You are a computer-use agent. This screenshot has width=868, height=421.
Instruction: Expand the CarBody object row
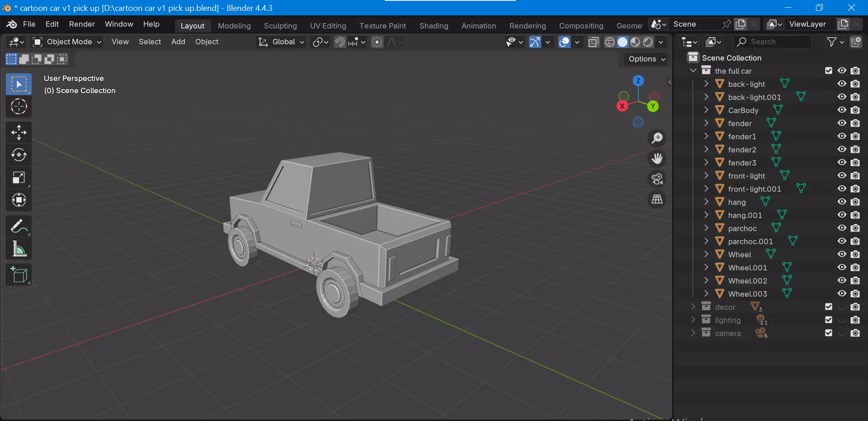[x=706, y=110]
